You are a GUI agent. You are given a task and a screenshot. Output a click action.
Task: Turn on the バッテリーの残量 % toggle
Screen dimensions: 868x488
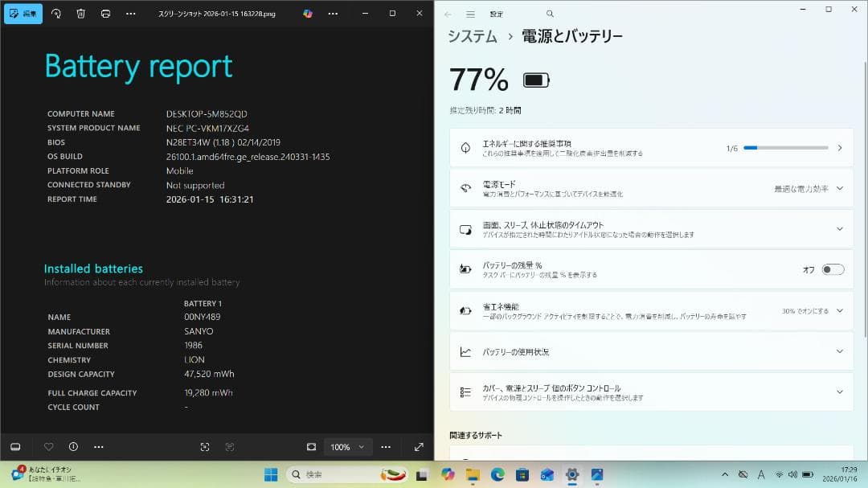[833, 270]
